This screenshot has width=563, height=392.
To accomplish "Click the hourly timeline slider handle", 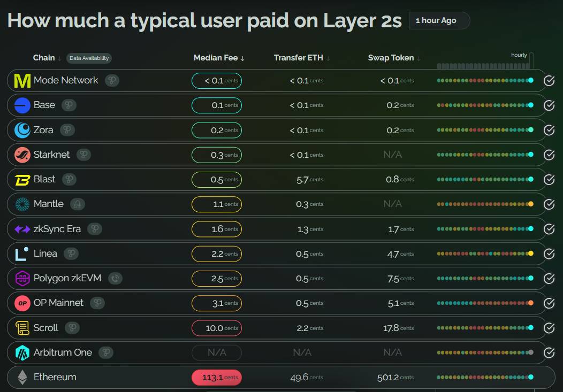I will coord(531,60).
